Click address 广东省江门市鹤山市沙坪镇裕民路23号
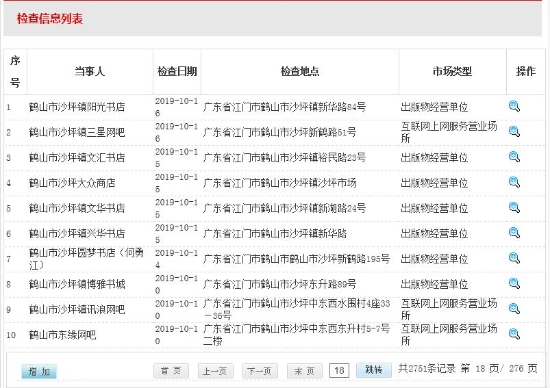 pos(284,158)
